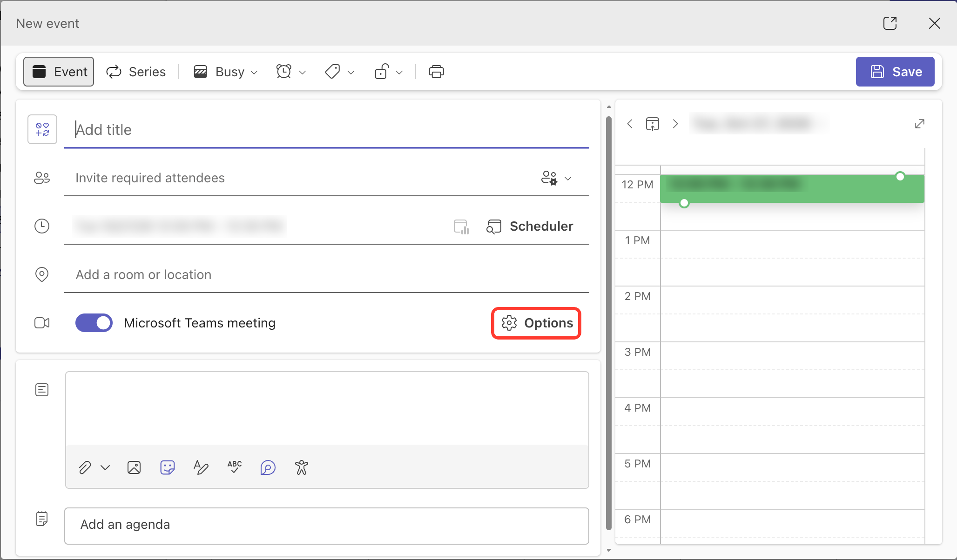Image resolution: width=957 pixels, height=560 pixels.
Task: Turn off the Microsoft Teams meeting toggle
Action: point(94,323)
